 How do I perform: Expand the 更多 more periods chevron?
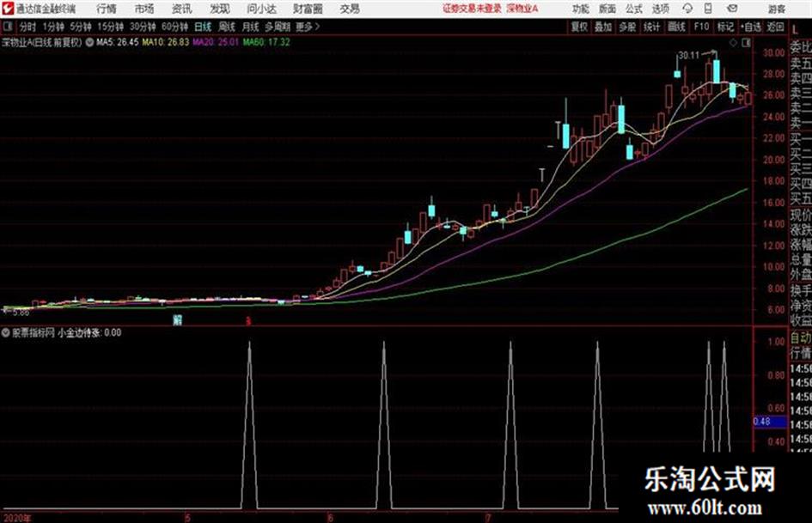coord(308,27)
